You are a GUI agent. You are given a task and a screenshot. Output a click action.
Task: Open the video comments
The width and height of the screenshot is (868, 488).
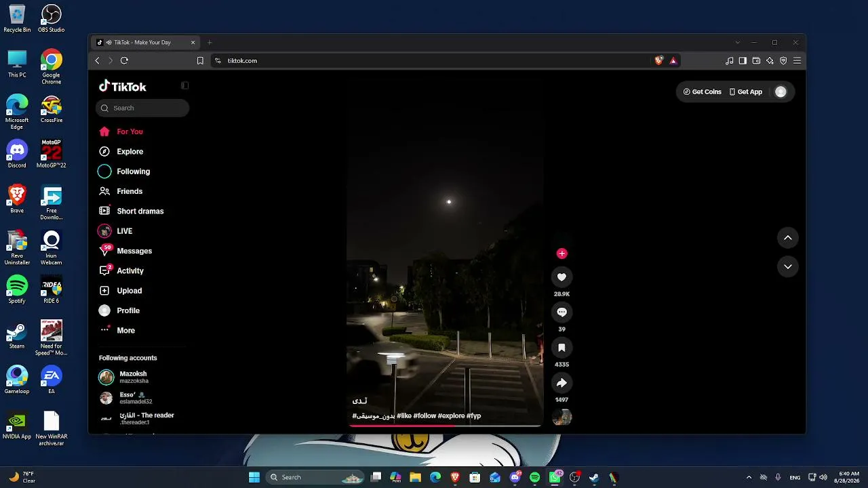pyautogui.click(x=561, y=312)
